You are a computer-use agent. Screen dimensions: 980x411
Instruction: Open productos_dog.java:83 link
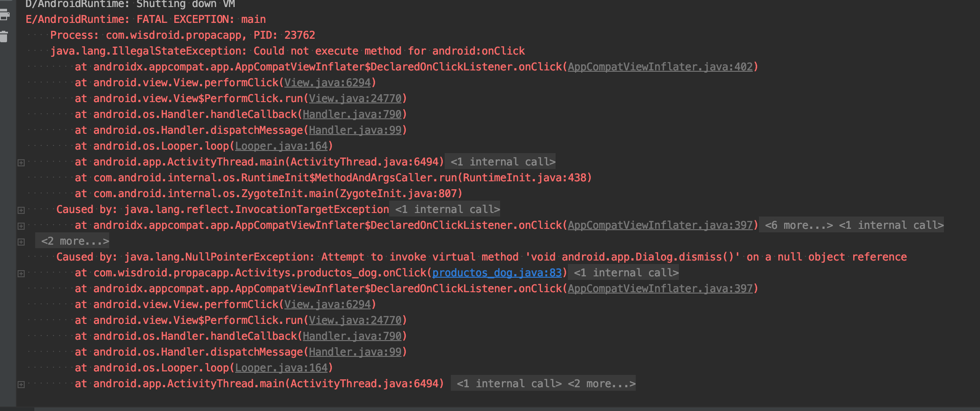497,273
